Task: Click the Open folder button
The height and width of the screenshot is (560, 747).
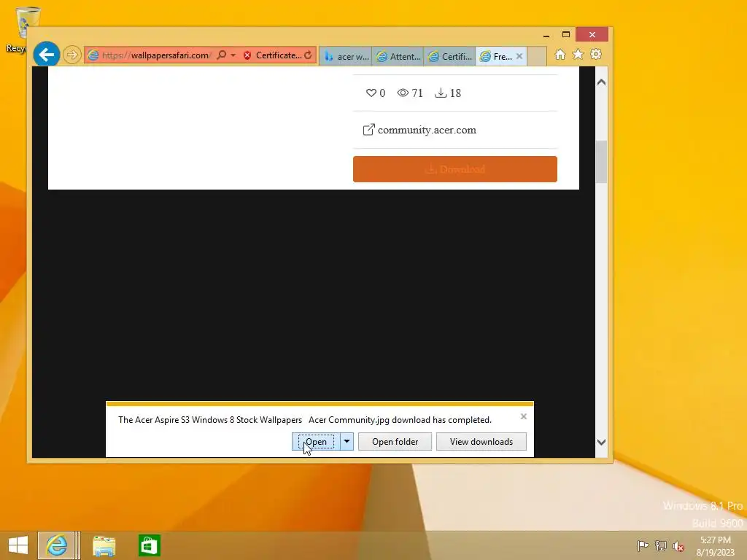Action: click(x=395, y=442)
